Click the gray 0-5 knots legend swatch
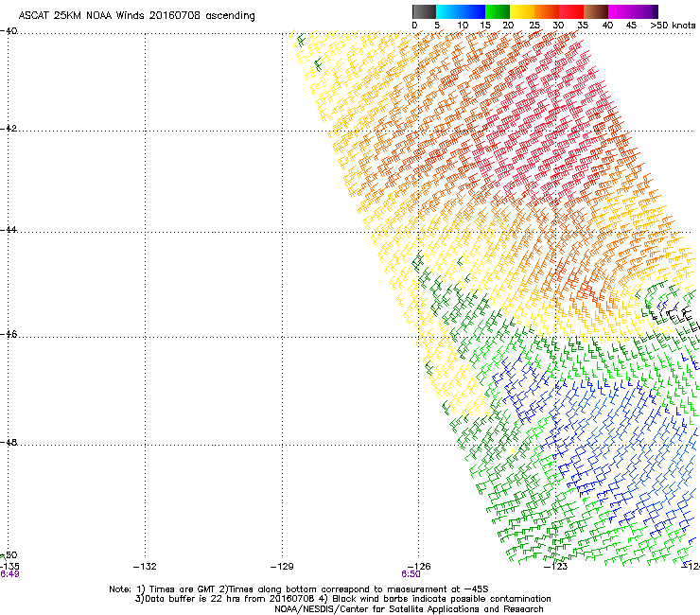The width and height of the screenshot is (700, 615). point(424,11)
